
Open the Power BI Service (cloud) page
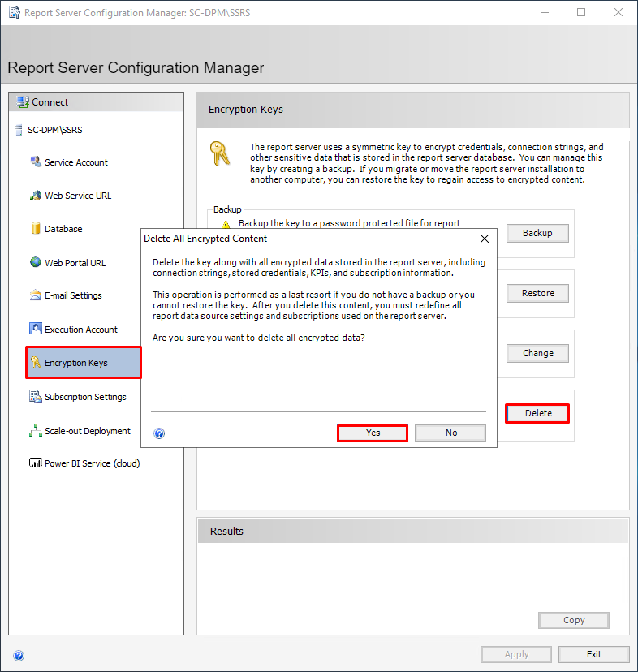93,463
